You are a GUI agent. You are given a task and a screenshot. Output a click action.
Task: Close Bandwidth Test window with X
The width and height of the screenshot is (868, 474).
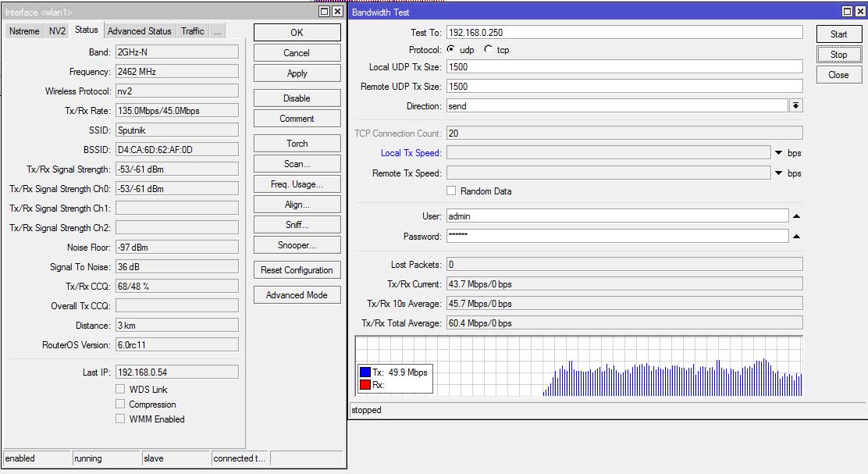click(859, 12)
